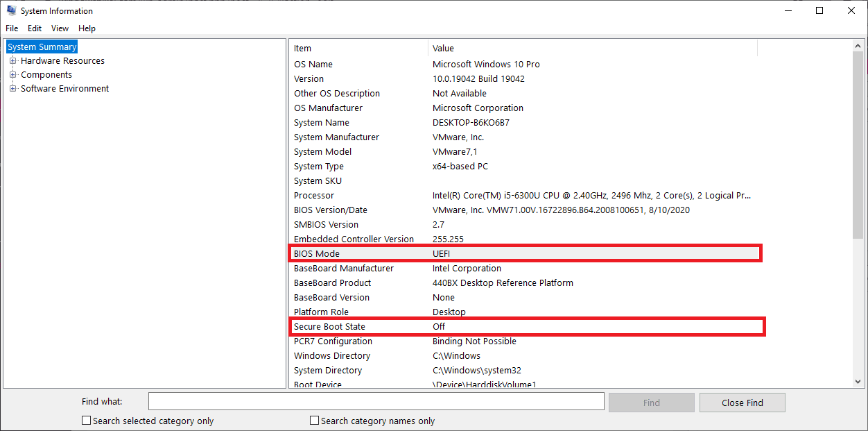The width and height of the screenshot is (868, 431).
Task: Click the value 10.0.19042 Build 19042
Action: tap(478, 79)
